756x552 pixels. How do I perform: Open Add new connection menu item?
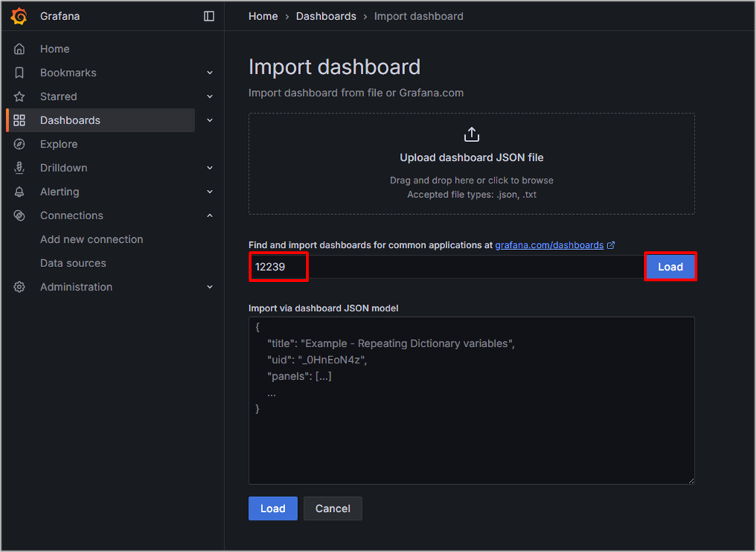(91, 239)
